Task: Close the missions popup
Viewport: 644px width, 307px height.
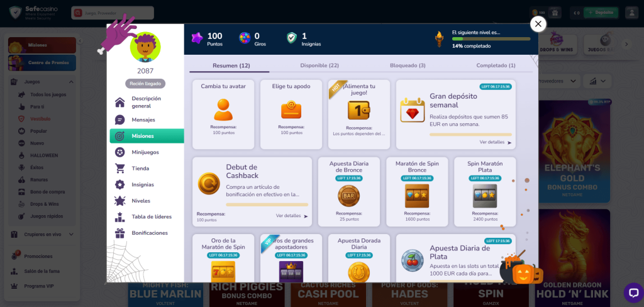Action: click(x=538, y=24)
